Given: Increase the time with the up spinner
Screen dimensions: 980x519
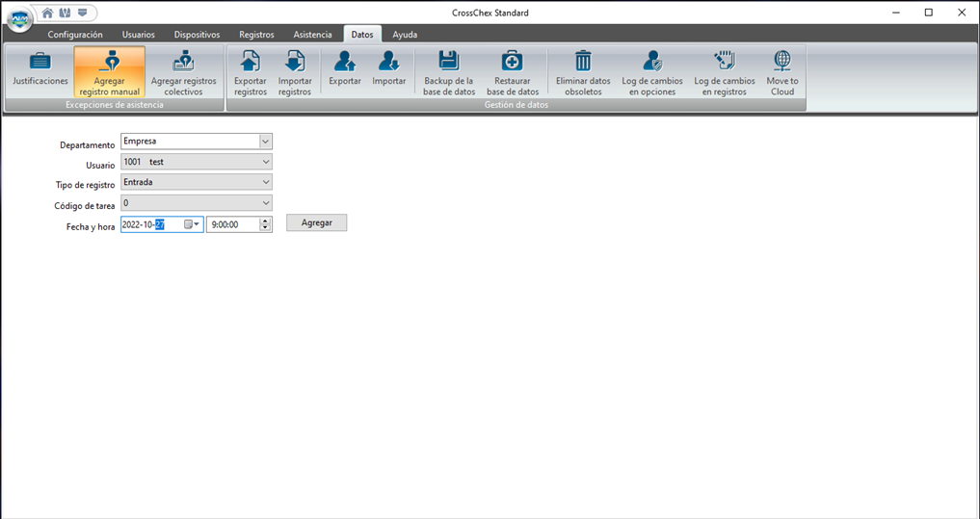Looking at the screenshot, I should coord(266,221).
